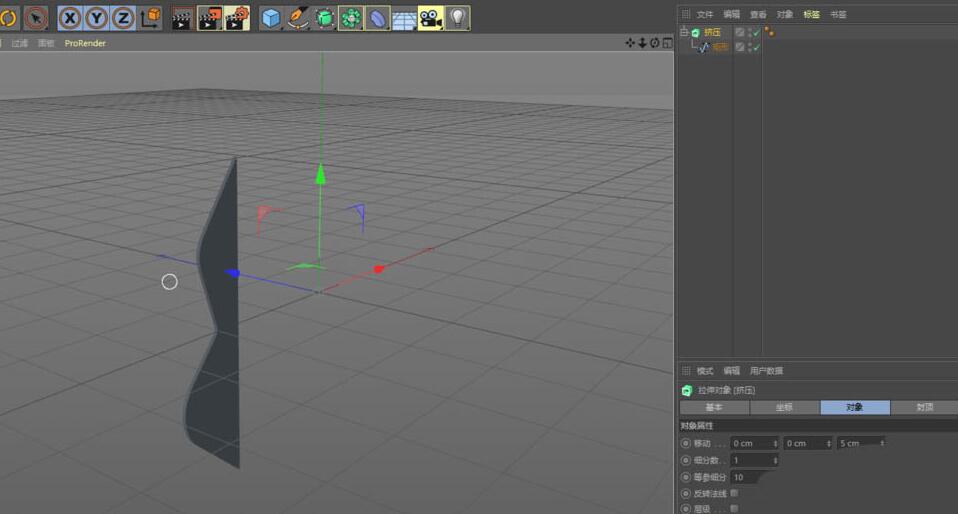Switch to the 封顶 attributes tab
This screenshot has height=514, width=958.
[x=924, y=407]
